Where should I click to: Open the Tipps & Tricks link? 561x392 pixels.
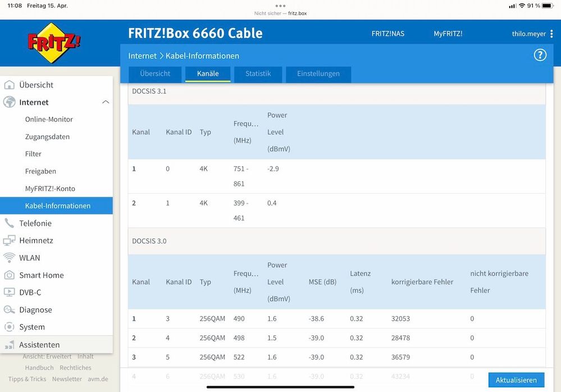click(x=27, y=379)
